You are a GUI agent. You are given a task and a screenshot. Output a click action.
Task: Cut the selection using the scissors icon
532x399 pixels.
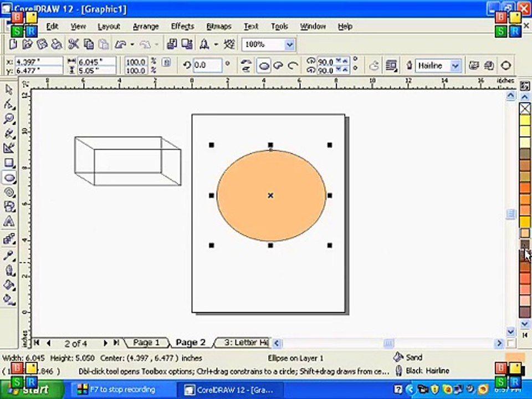73,44
